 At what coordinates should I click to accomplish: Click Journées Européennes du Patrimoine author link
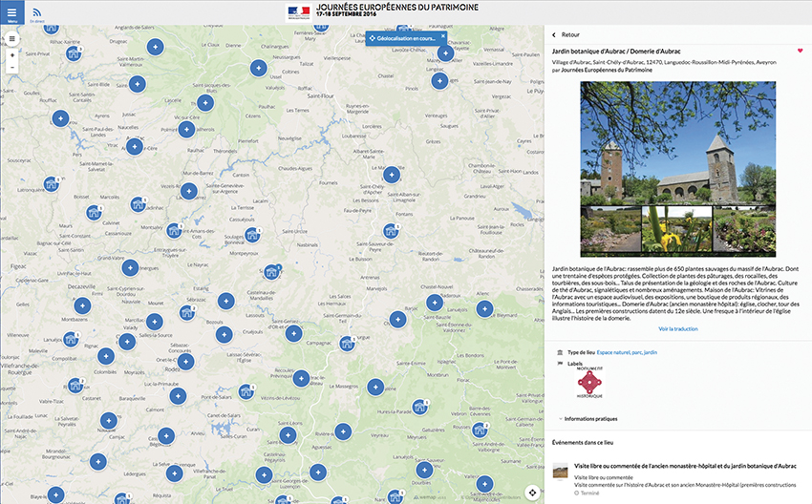tap(607, 70)
